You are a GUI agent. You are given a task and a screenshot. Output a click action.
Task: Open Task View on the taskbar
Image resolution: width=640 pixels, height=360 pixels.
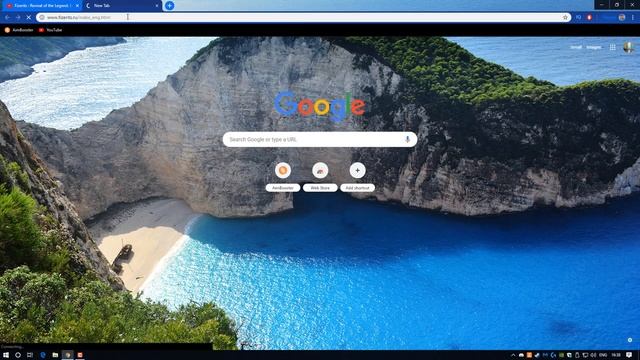click(x=30, y=355)
